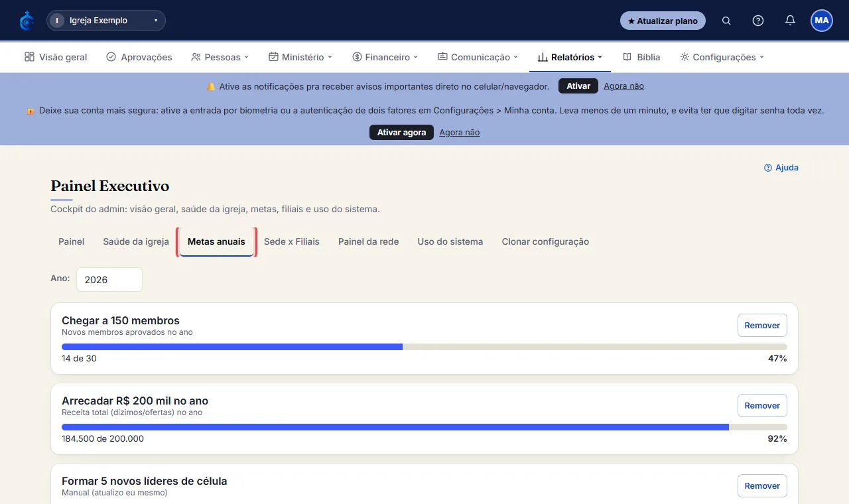The height and width of the screenshot is (504, 849).
Task: Click Ativar for notifications
Action: 578,86
